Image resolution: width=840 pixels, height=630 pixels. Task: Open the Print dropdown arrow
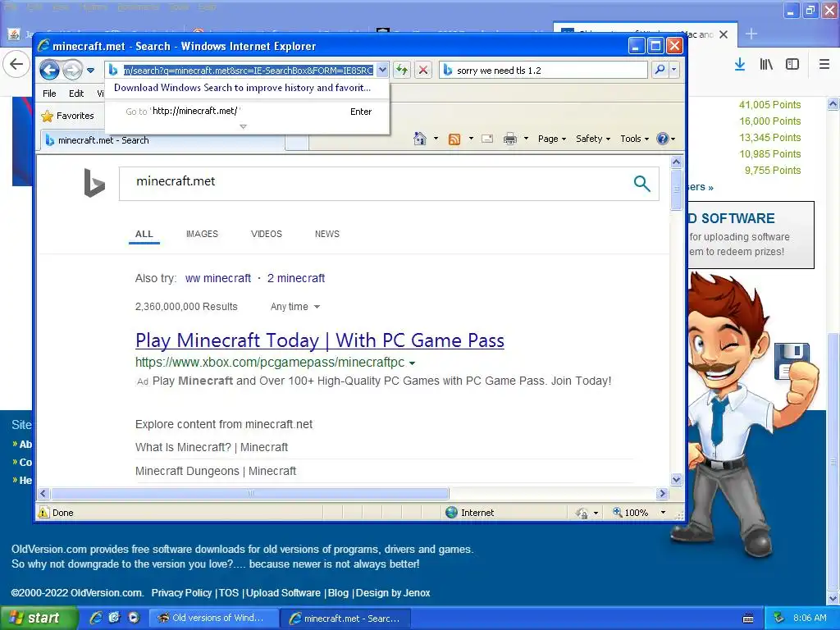point(526,139)
